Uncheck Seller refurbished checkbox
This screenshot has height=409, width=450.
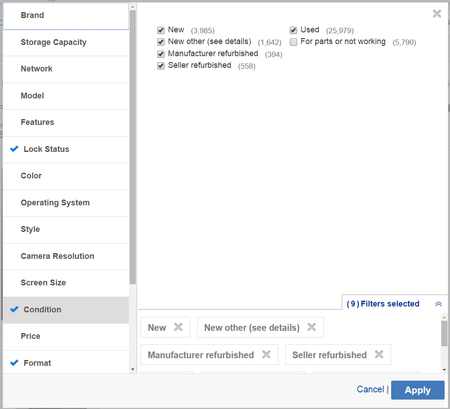tap(161, 66)
